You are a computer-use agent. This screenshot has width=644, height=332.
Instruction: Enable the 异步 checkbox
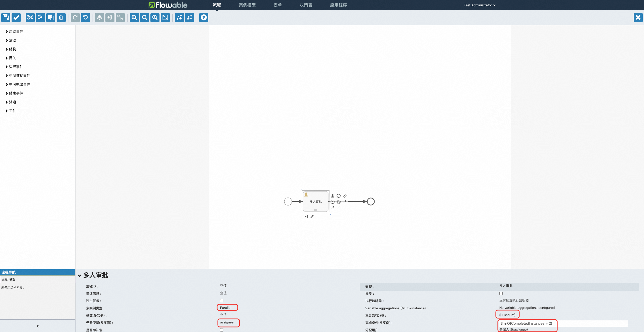pos(501,293)
